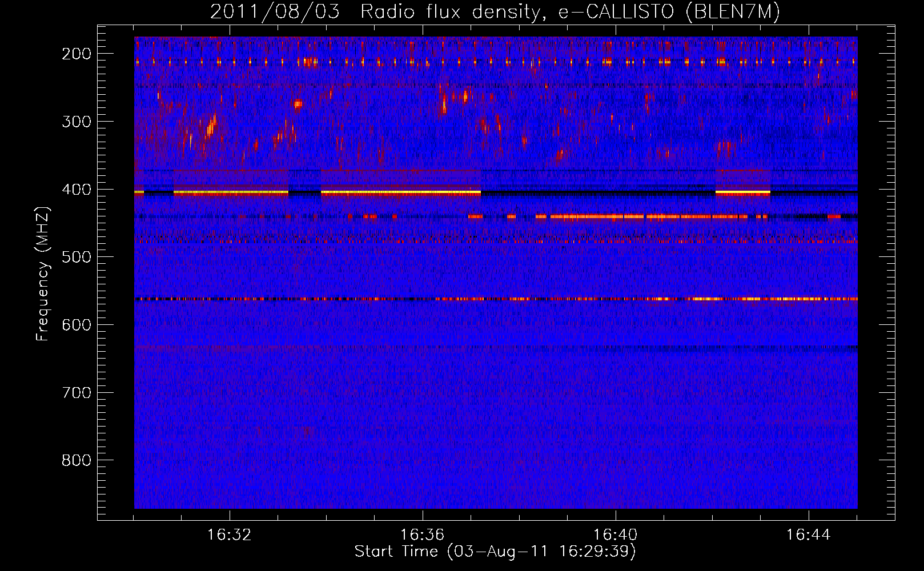The width and height of the screenshot is (924, 571).
Task: Click the "Start Time (03-Aug-11 16:29:39)" label
Action: click(495, 552)
